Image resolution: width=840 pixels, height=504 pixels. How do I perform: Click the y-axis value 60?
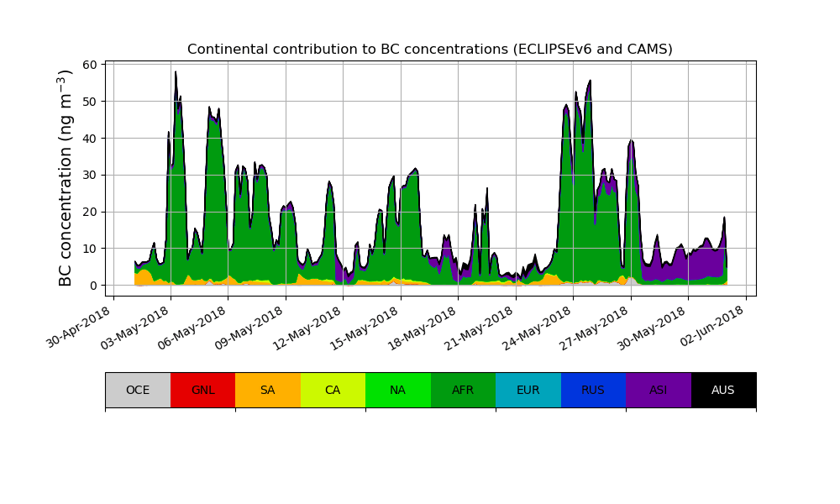(x=90, y=65)
